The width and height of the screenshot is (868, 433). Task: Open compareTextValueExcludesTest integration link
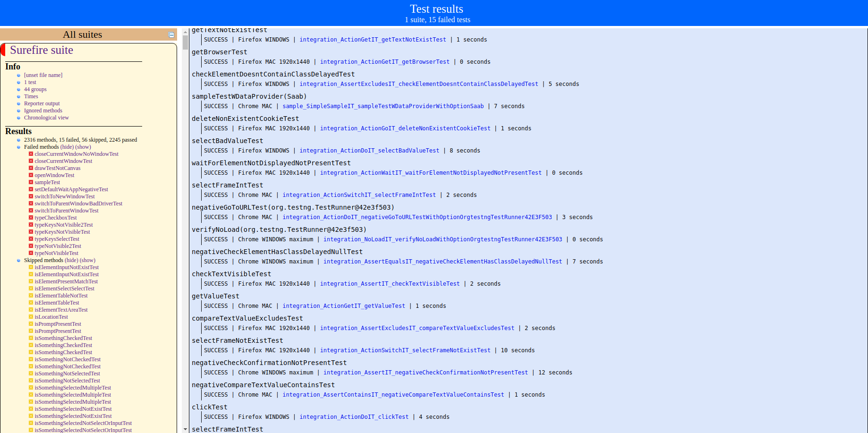[x=417, y=328]
